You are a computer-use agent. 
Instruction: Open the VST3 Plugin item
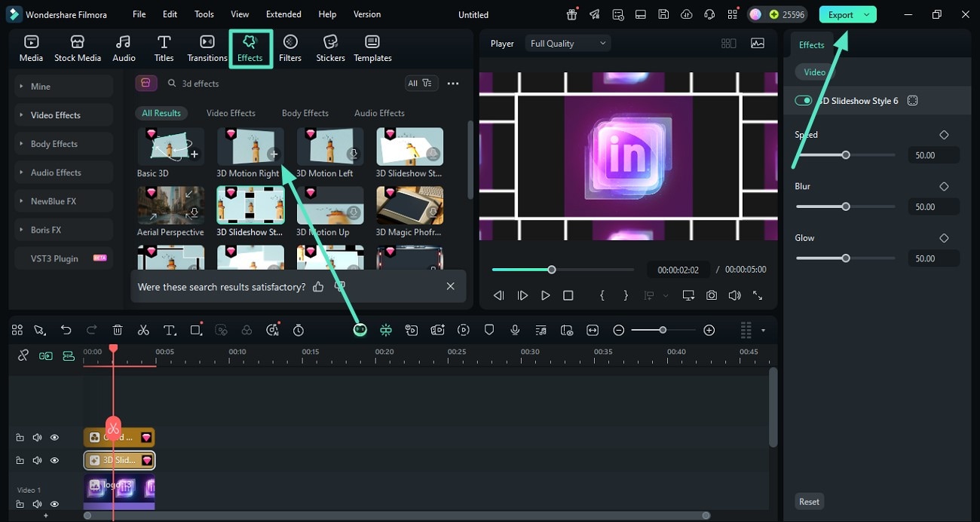click(63, 258)
